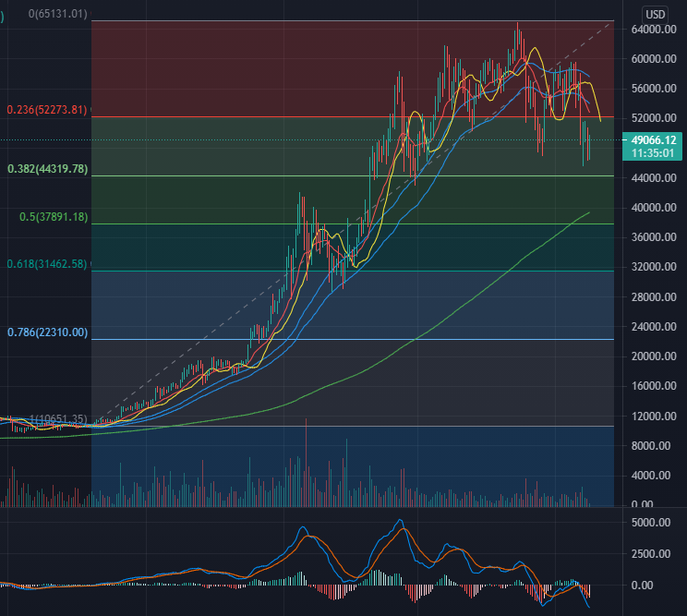Viewport: 687px width, 616px height.
Task: Click the 0.5(37891.18) Fibonacci level label
Action: [x=54, y=217]
